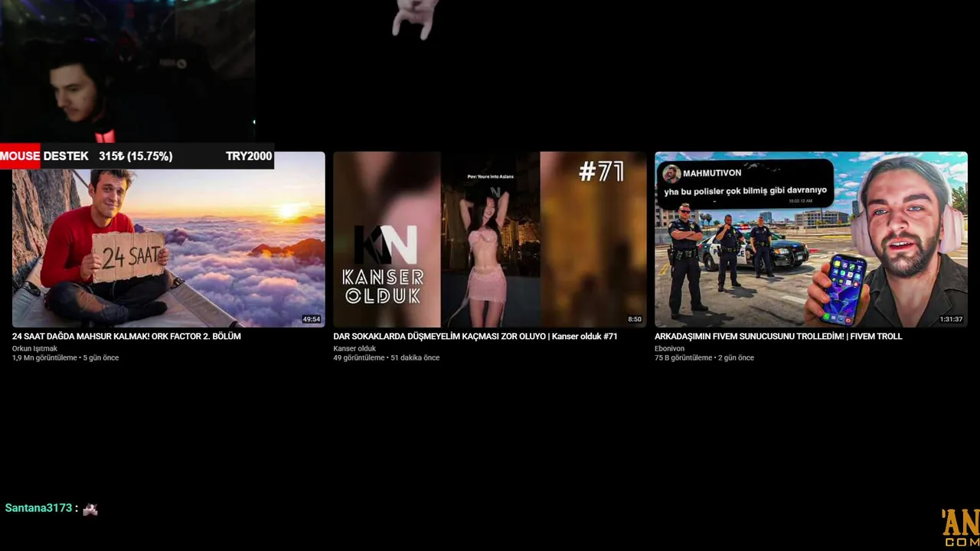Open the Ebonivon channel link
980x551 pixels.
click(x=669, y=348)
